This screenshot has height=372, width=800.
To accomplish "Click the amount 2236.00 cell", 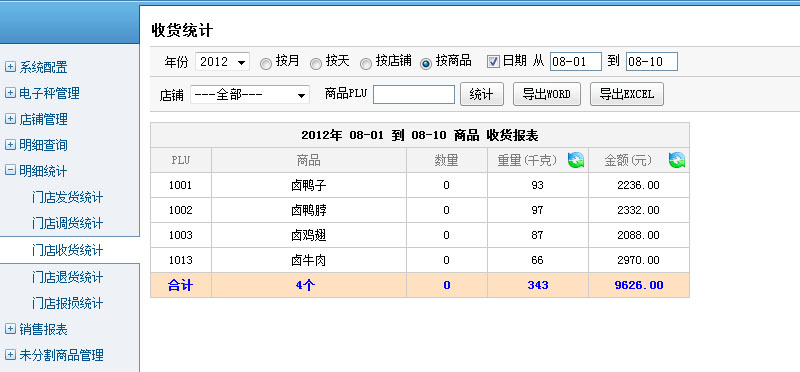I will click(x=639, y=185).
